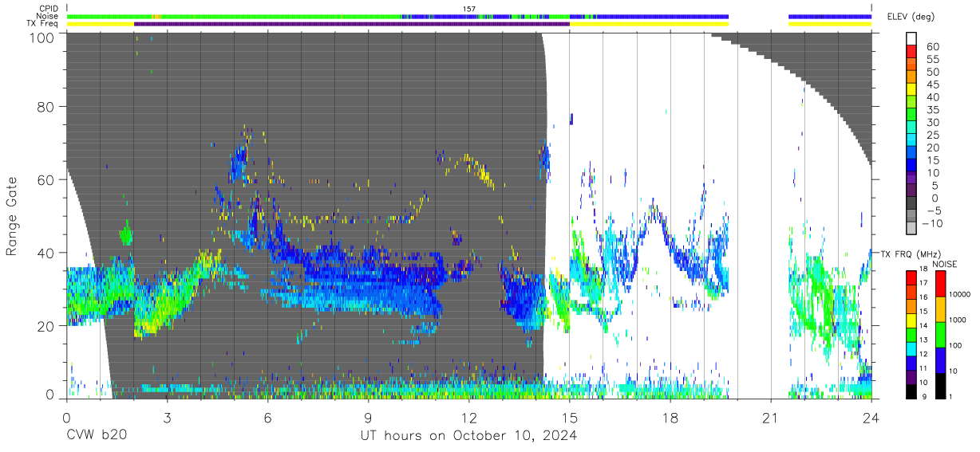
Task: Select the 12 label on TX FRQ scale
Action: [x=923, y=353]
